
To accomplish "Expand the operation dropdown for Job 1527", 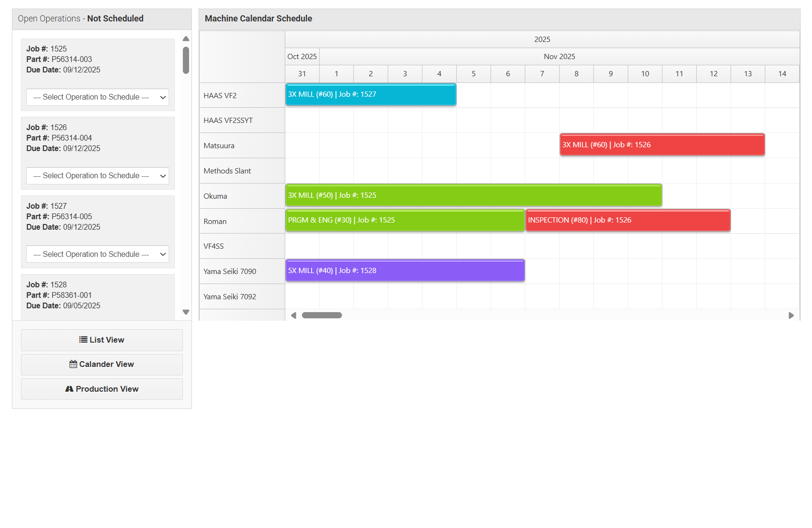I will click(97, 254).
